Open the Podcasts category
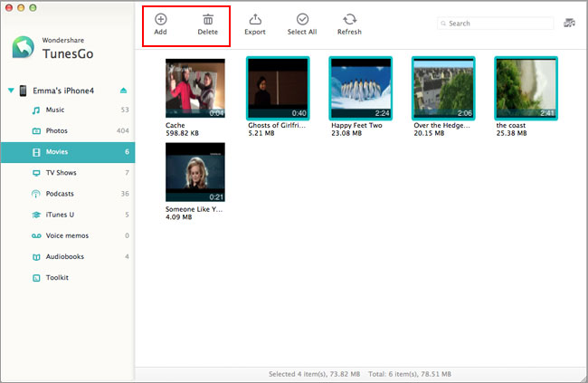Screen dimensions: 588x383 pos(68,194)
